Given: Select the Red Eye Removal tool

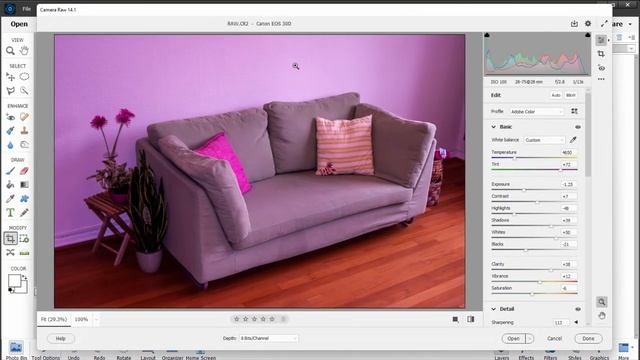Looking at the screenshot, I should pos(10,117).
